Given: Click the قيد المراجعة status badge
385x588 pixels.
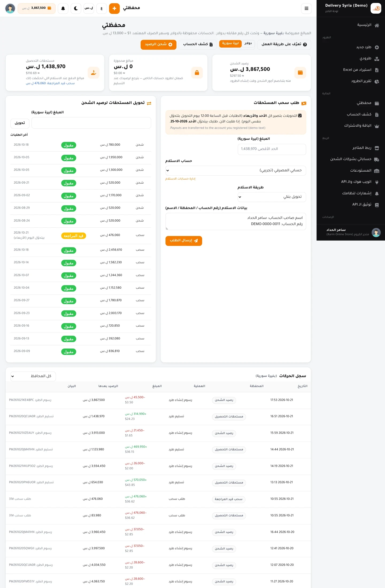Looking at the screenshot, I should [74, 236].
